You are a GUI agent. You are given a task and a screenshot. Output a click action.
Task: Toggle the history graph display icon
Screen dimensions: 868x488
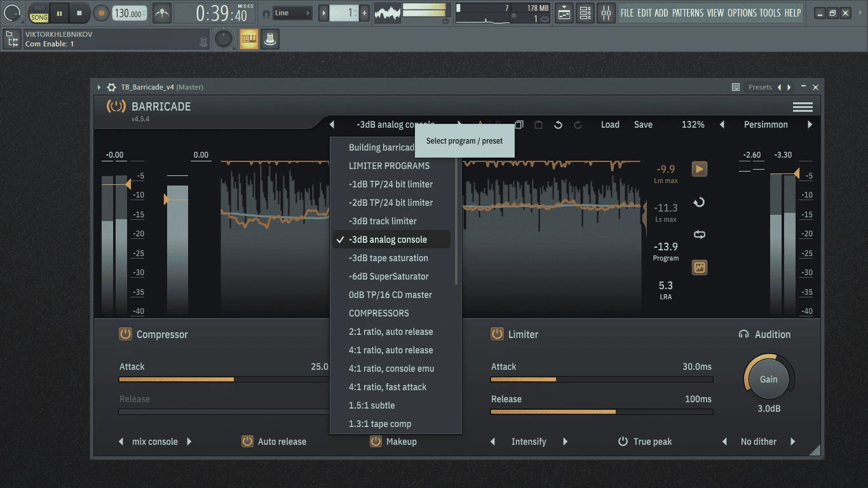click(x=700, y=268)
